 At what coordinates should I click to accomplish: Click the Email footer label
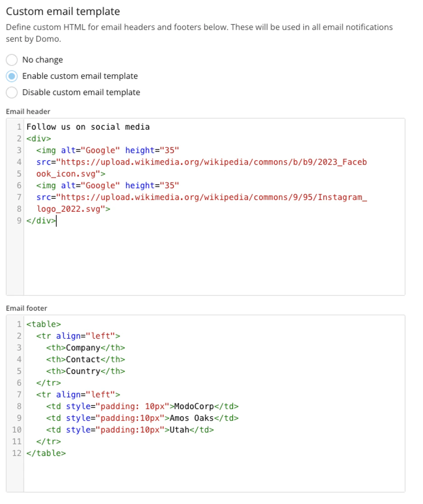pyautogui.click(x=27, y=308)
